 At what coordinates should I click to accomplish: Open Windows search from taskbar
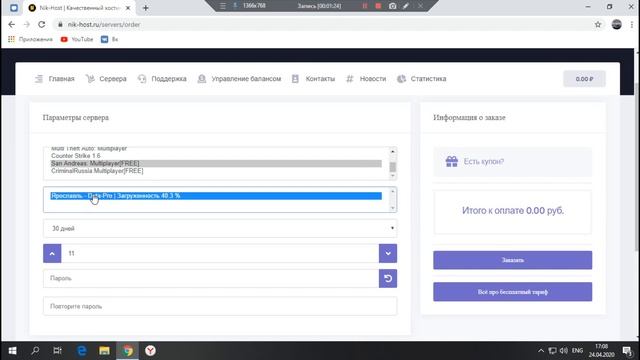(x=35, y=351)
